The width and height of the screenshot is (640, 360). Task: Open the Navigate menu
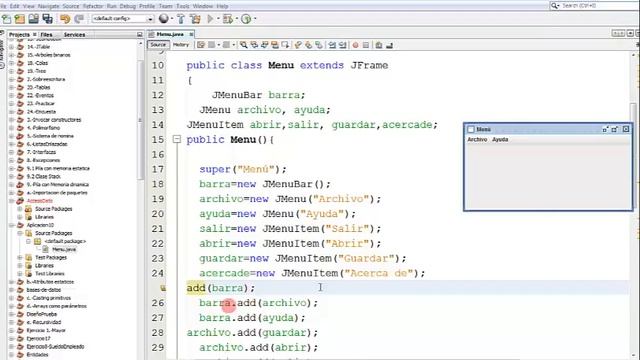48,6
